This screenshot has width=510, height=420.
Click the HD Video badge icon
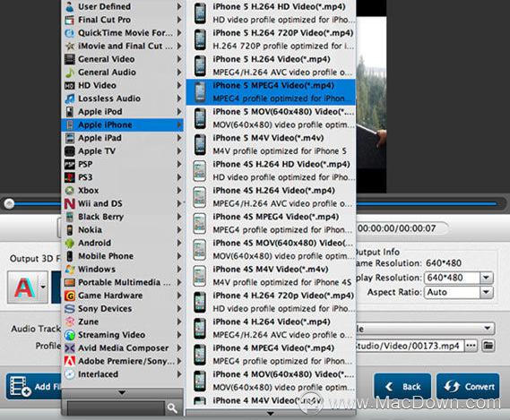(70, 85)
